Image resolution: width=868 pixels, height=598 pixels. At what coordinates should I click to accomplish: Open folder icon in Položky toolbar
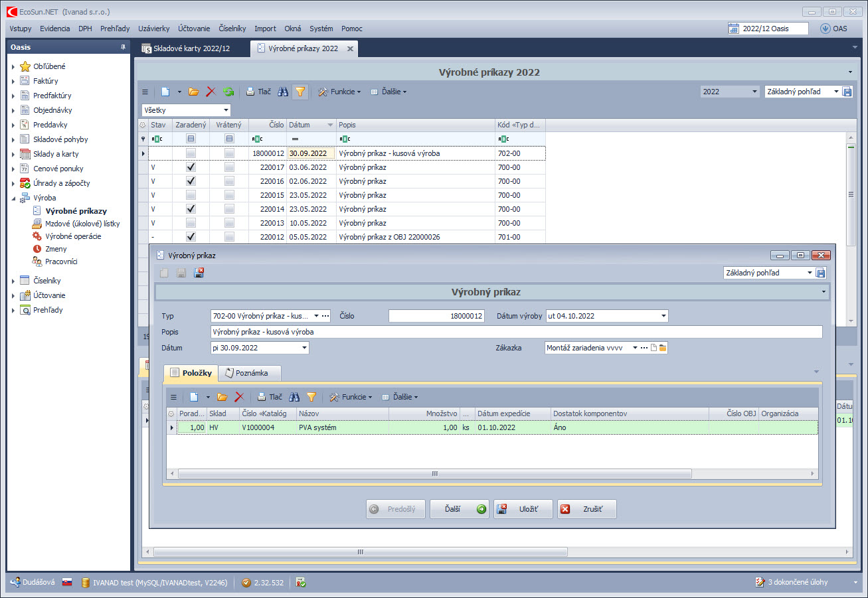point(222,397)
